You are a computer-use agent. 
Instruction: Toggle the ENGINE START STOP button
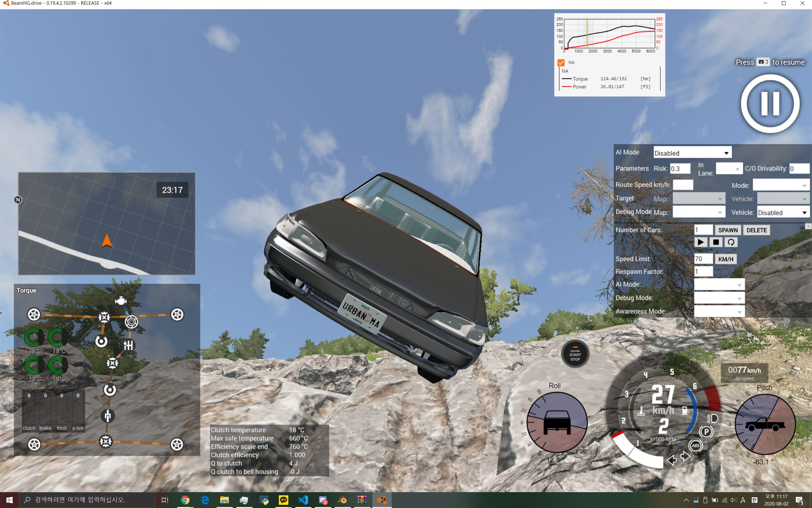coord(575,354)
